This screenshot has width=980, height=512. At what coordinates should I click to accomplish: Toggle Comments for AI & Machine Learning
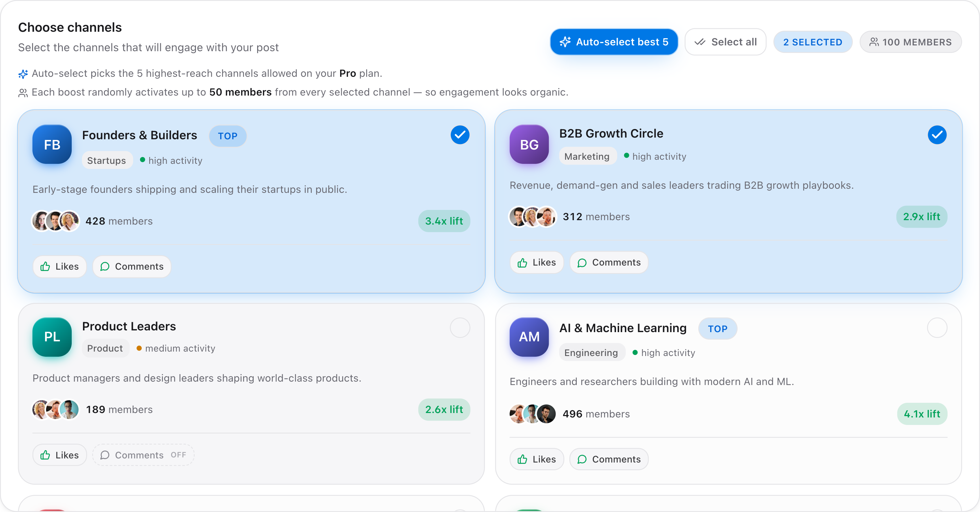point(609,459)
